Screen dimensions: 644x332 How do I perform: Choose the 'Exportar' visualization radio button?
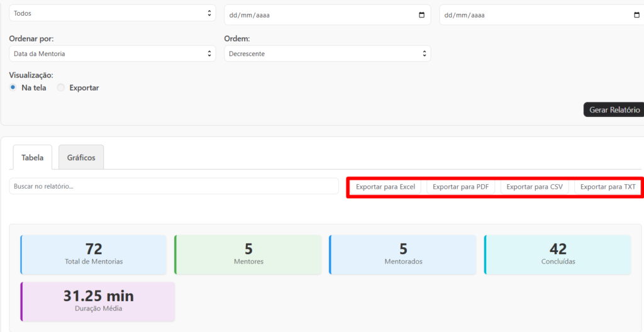pyautogui.click(x=61, y=88)
